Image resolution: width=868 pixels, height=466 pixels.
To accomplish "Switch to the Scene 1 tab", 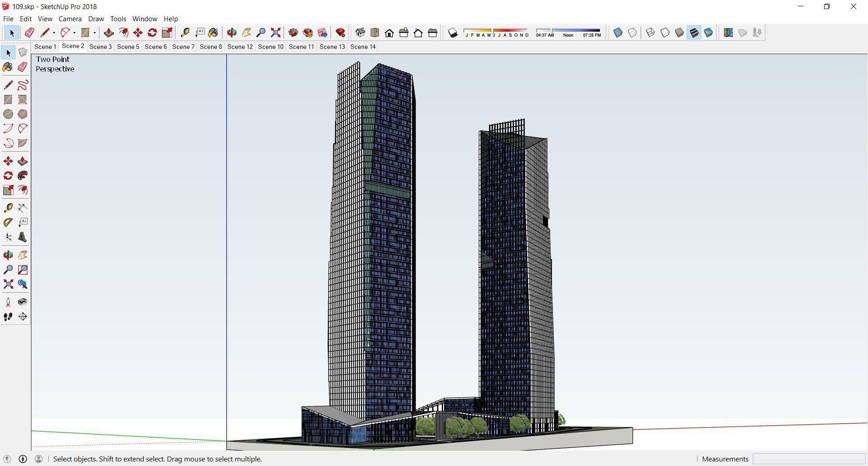I will pyautogui.click(x=45, y=47).
